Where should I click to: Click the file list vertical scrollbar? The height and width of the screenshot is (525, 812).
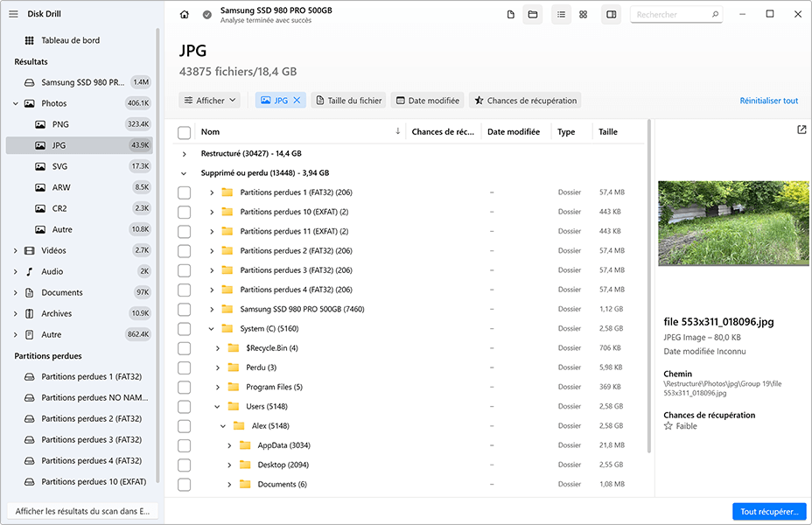tap(649, 286)
